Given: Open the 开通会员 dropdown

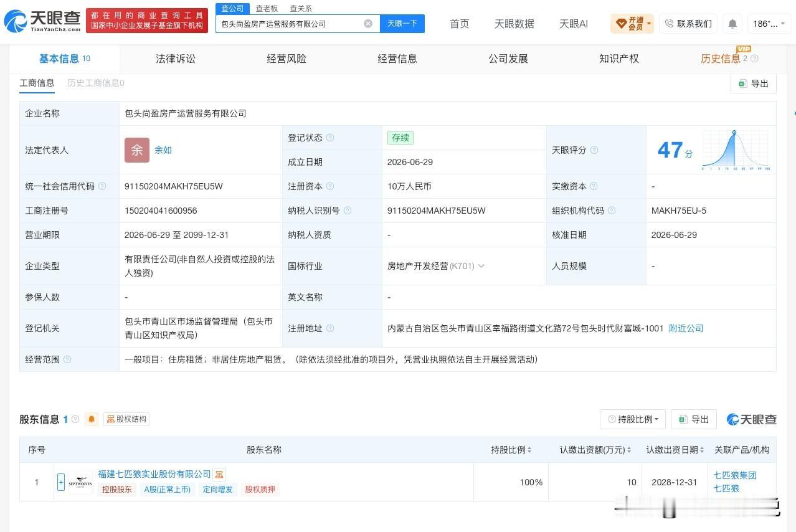Looking at the screenshot, I should click(x=632, y=24).
